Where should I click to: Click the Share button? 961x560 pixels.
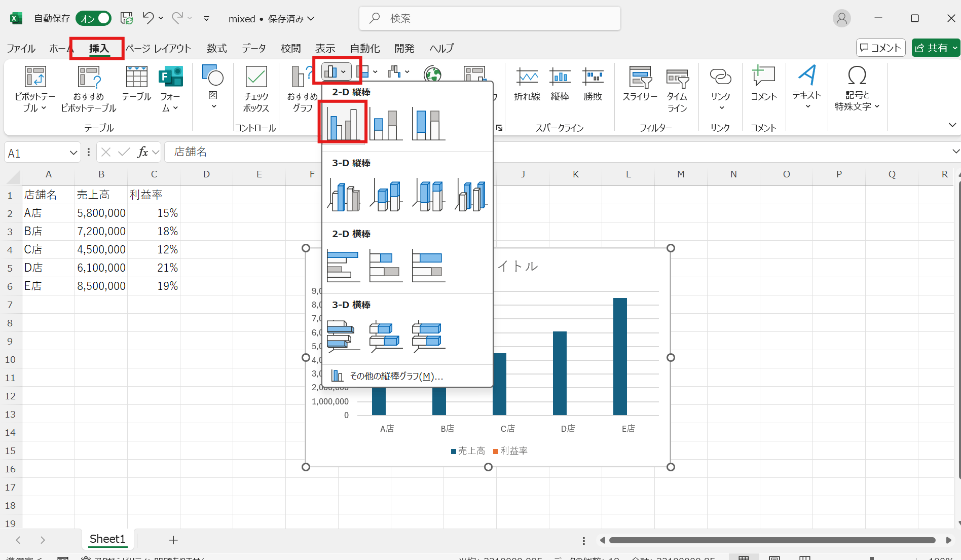click(x=936, y=48)
